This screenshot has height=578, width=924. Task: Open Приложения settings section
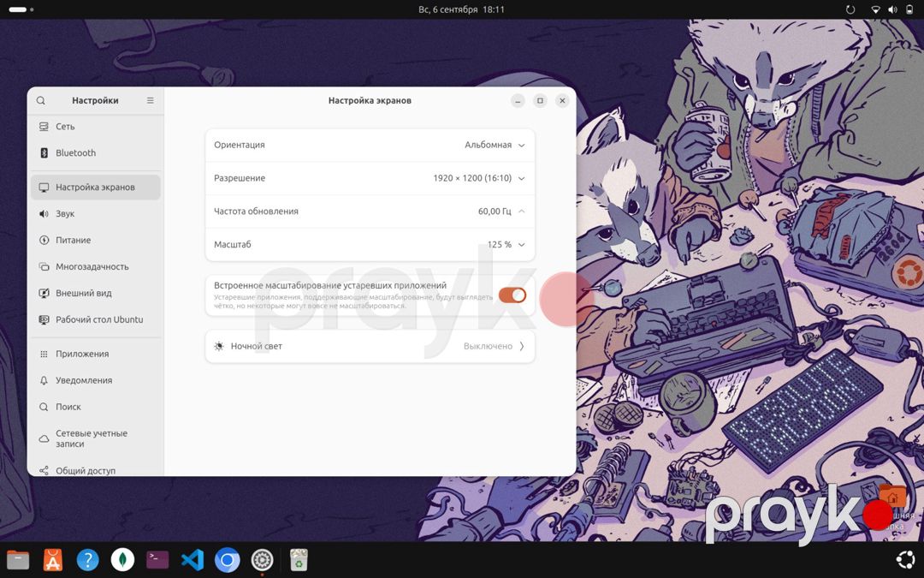pos(96,355)
